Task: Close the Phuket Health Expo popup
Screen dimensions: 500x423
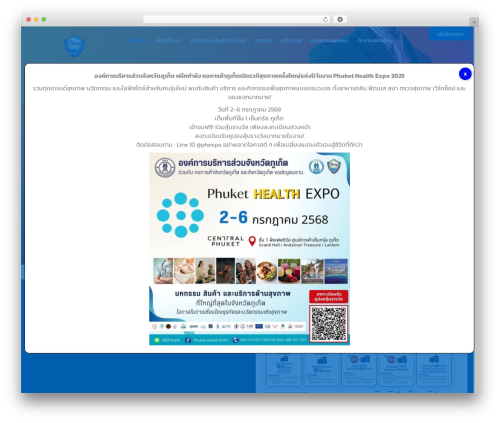Action: [x=465, y=74]
